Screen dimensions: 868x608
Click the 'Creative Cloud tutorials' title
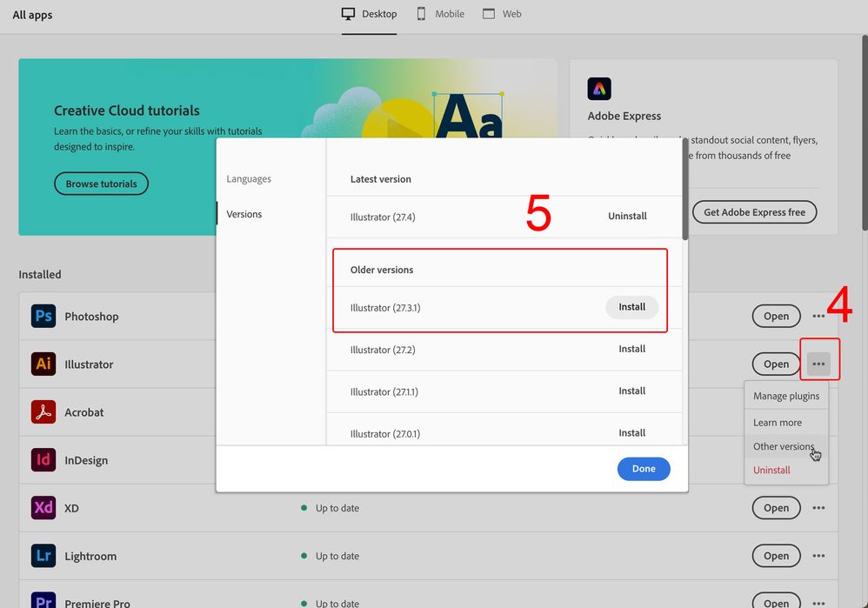[x=127, y=110]
